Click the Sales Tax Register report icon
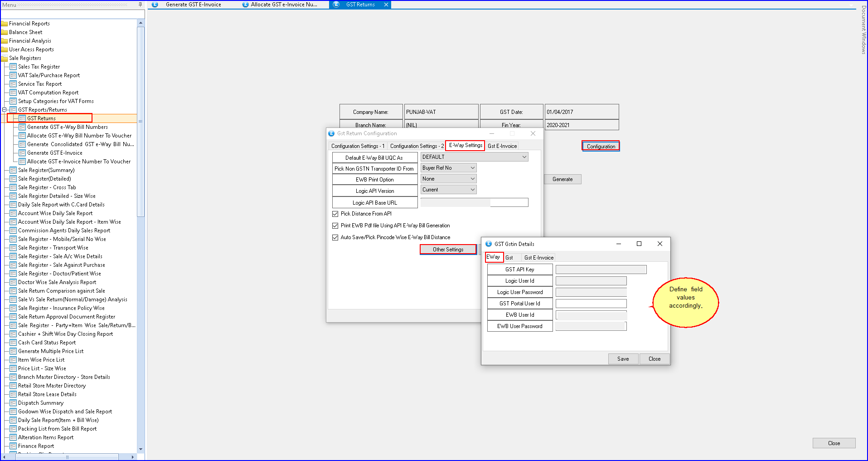Screen dimensions: 868x461 13,67
